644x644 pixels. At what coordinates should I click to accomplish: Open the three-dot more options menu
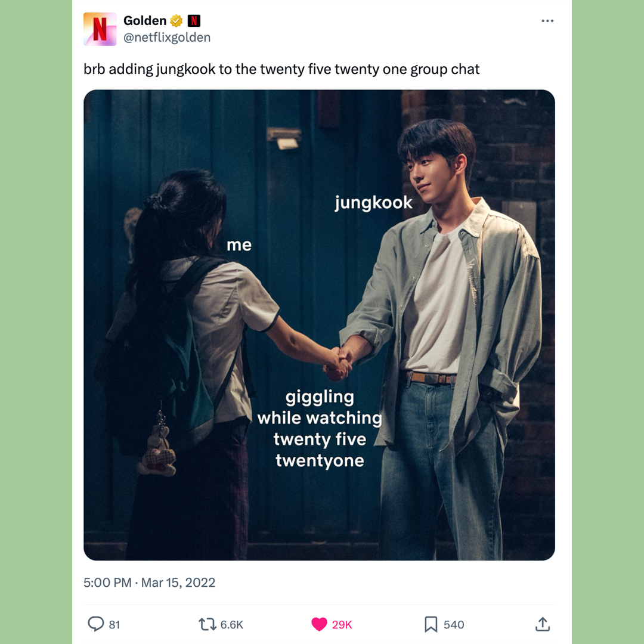[x=547, y=21]
